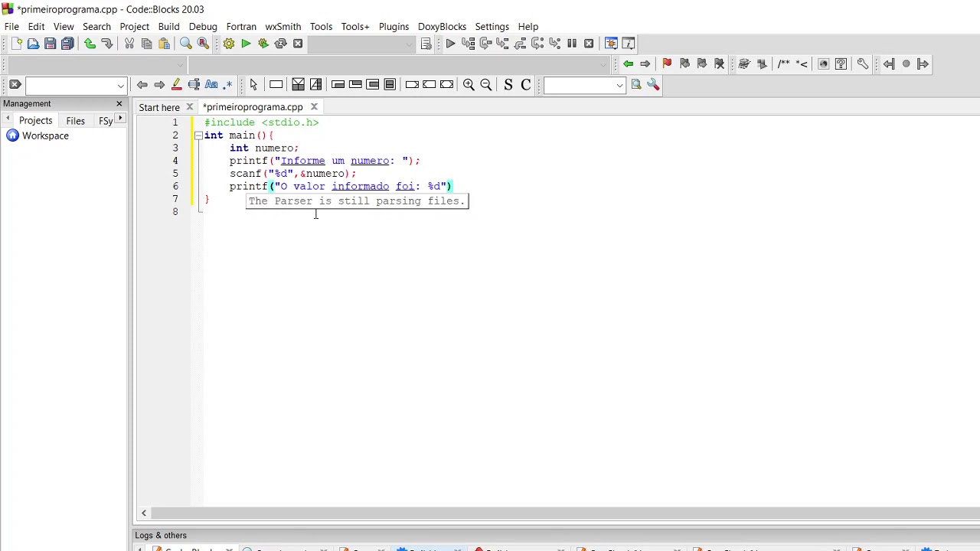Toggle highlight of search matches

176,85
